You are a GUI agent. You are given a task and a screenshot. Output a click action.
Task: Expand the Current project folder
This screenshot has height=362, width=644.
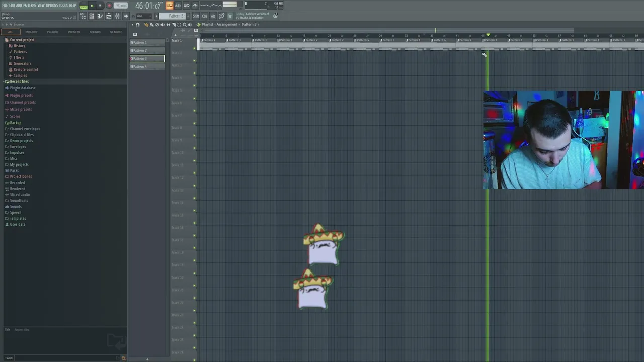(x=22, y=40)
